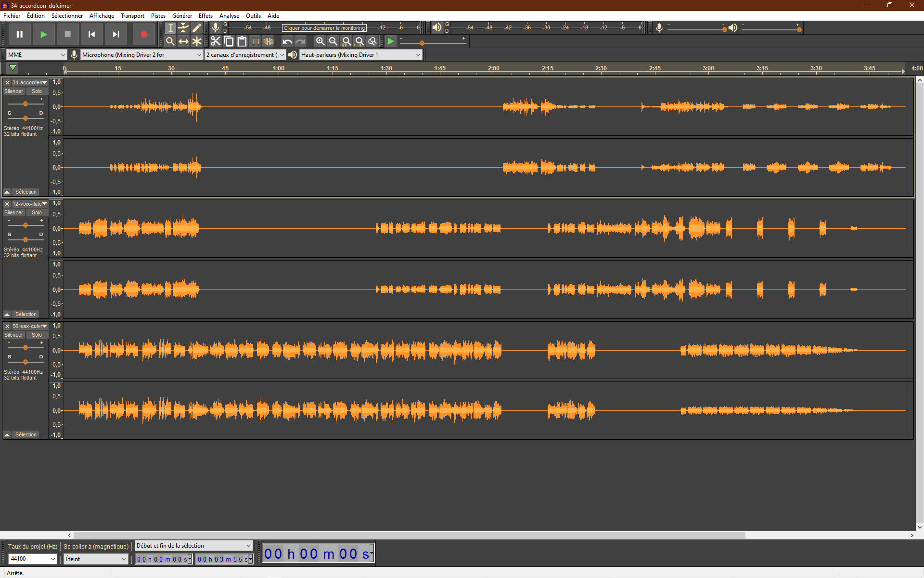Enable Solo on the 12-voix-flute track

click(36, 212)
